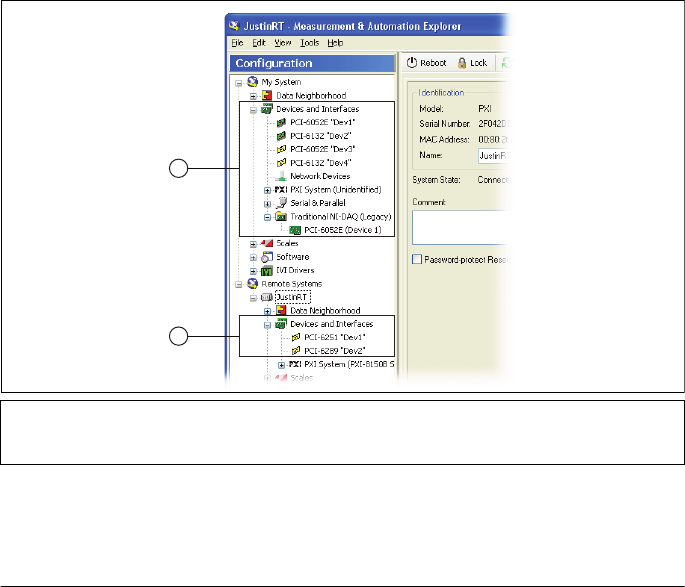685x587 pixels.
Task: Click the Network Devices icon
Action: [x=280, y=176]
